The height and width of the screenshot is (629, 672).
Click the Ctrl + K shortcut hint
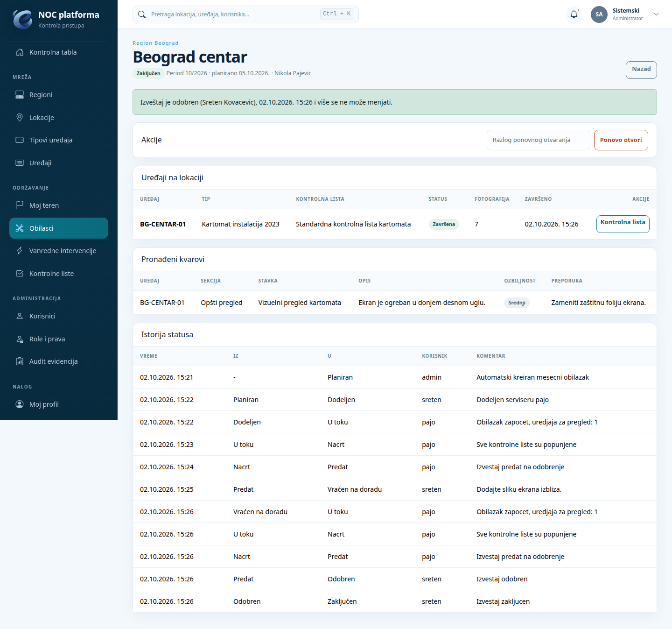pos(336,14)
